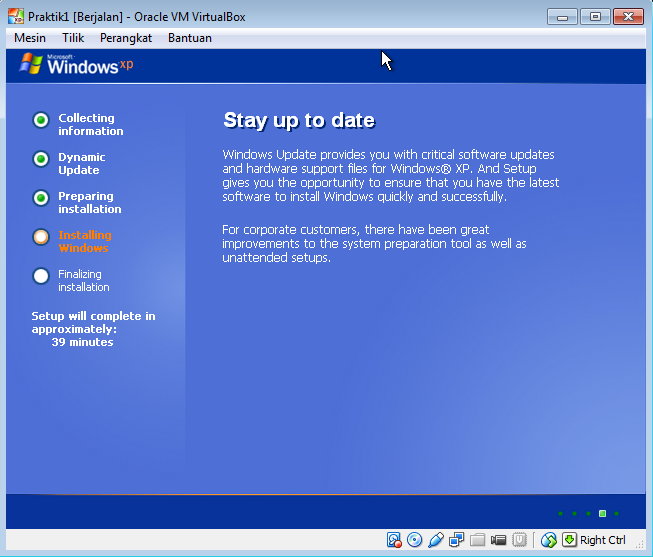The height and width of the screenshot is (557, 653).
Task: Click the USB devices status icon
Action: pyautogui.click(x=436, y=540)
